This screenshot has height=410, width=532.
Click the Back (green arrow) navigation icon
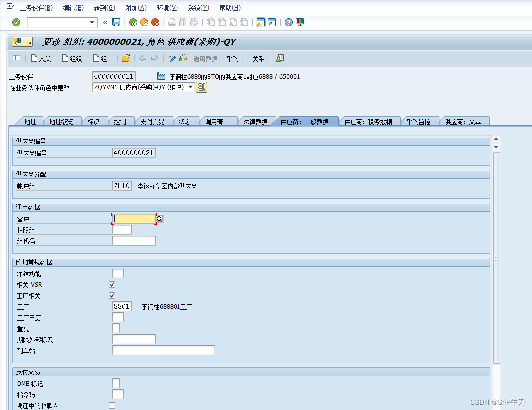(x=134, y=22)
